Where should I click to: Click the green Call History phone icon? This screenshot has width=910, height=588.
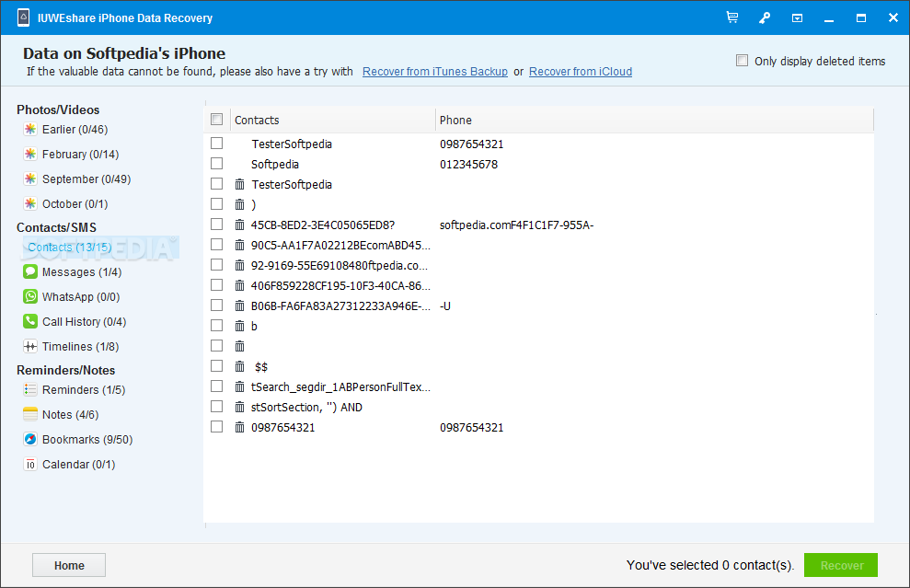click(x=30, y=321)
